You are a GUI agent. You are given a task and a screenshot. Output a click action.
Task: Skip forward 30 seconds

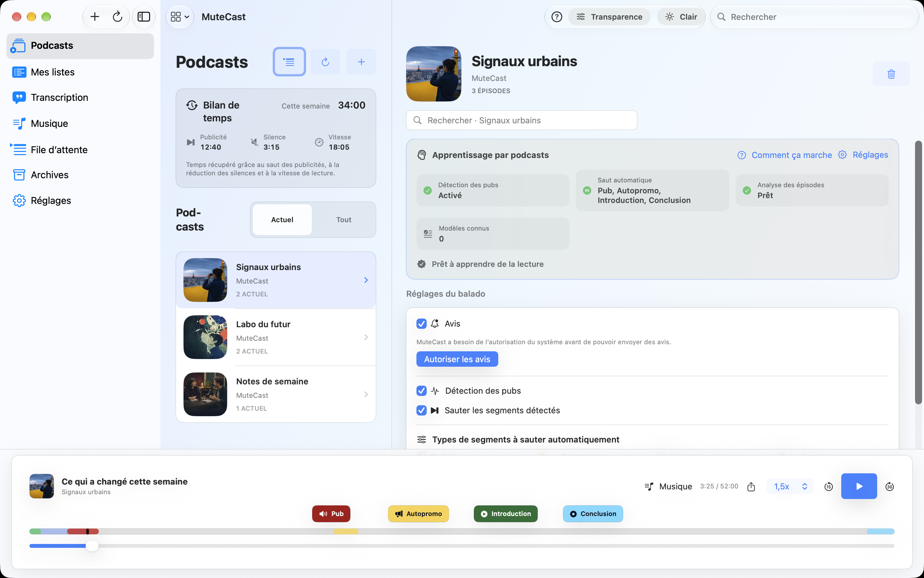click(890, 486)
